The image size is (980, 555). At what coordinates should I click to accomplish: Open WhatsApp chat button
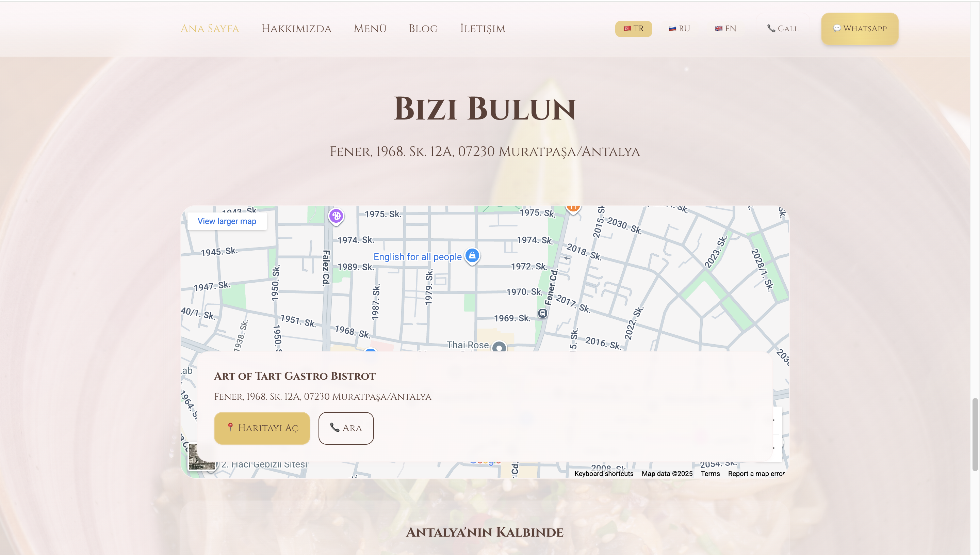coord(859,29)
